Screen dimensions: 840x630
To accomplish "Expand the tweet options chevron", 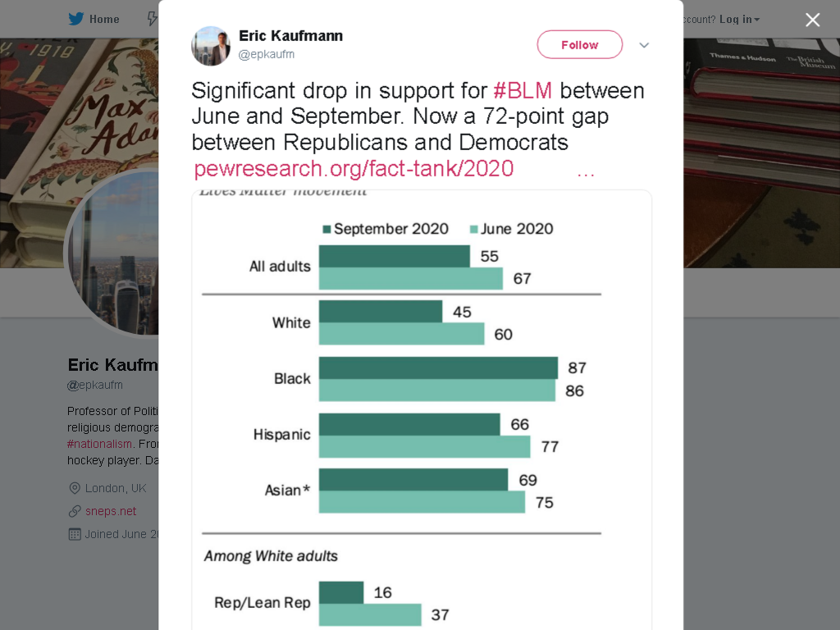I will (644, 45).
